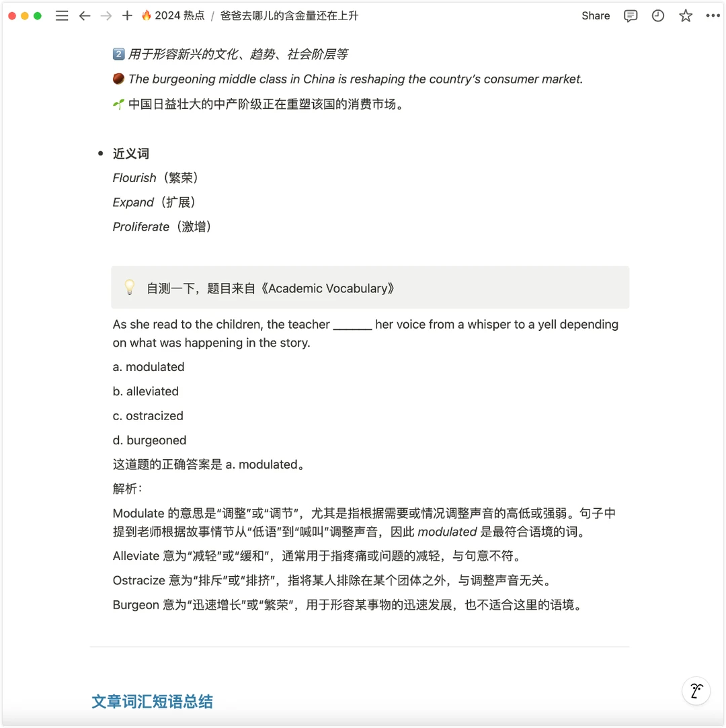Go back with the left arrow
This screenshot has height=728, width=726.
[85, 15]
